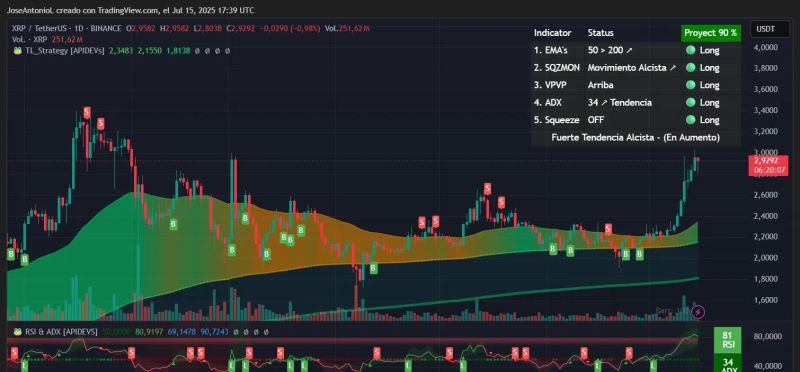Click the Long label in Squeeze row
Image resolution: width=800 pixels, height=372 pixels.
click(x=709, y=120)
